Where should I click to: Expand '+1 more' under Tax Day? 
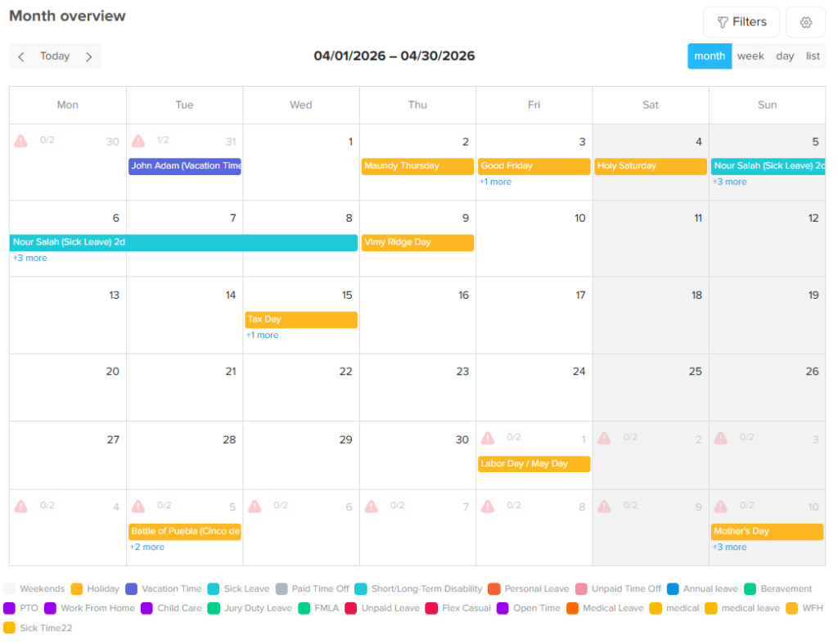click(x=263, y=335)
